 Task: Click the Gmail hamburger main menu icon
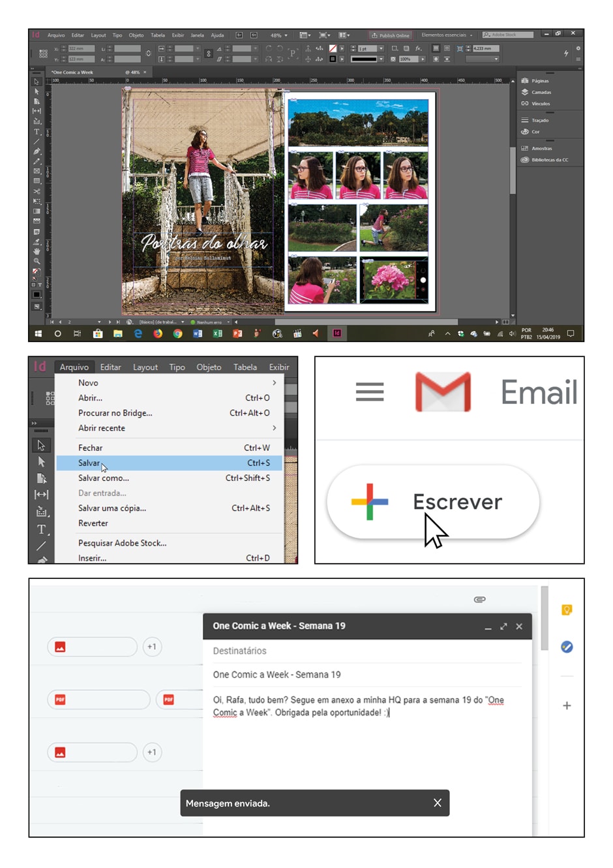coord(369,392)
